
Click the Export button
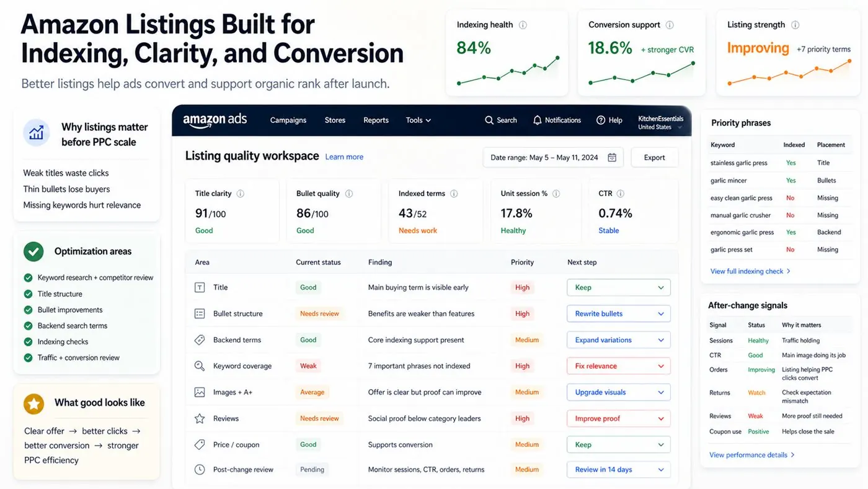tap(655, 158)
